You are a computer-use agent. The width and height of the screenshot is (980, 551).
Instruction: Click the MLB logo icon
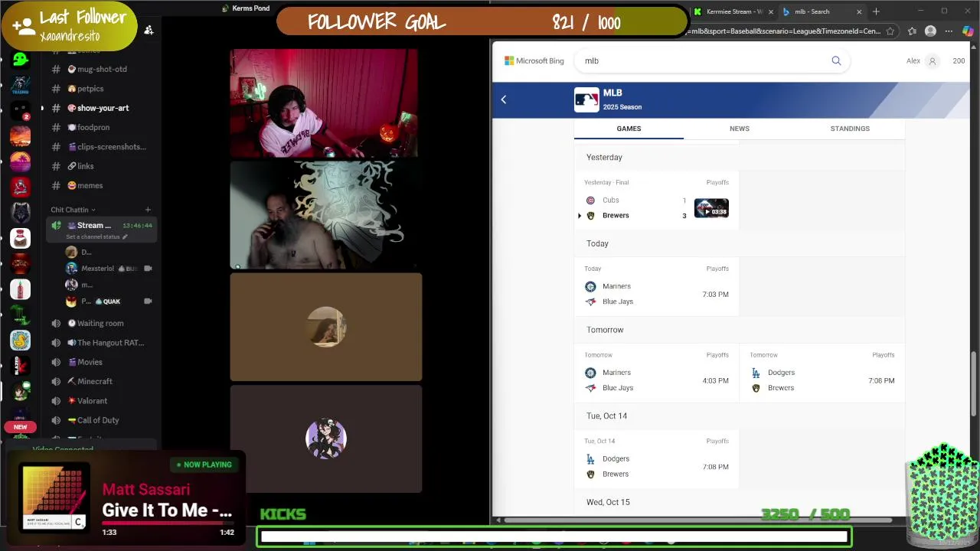[586, 99]
